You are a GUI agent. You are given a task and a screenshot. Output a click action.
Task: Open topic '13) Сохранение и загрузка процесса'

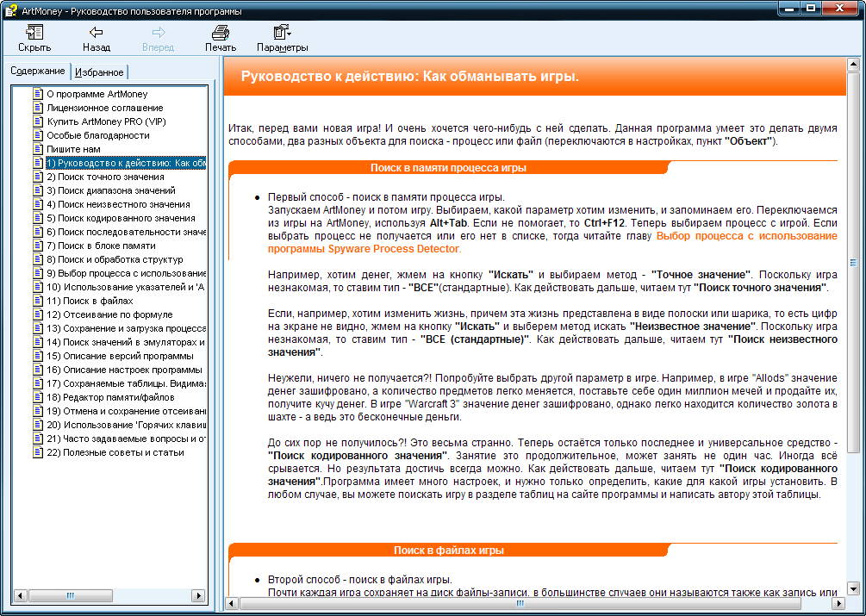click(126, 328)
